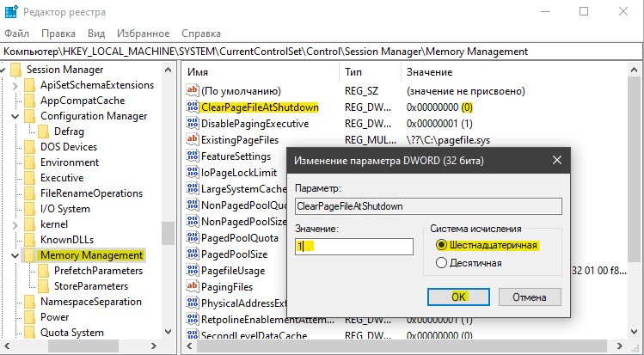Click the values pane horizontal scroll-right arrow
The image size is (644, 355).
point(621,346)
